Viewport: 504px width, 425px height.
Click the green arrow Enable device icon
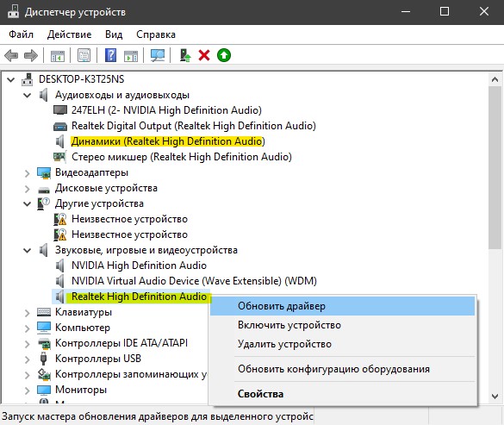[x=224, y=55]
